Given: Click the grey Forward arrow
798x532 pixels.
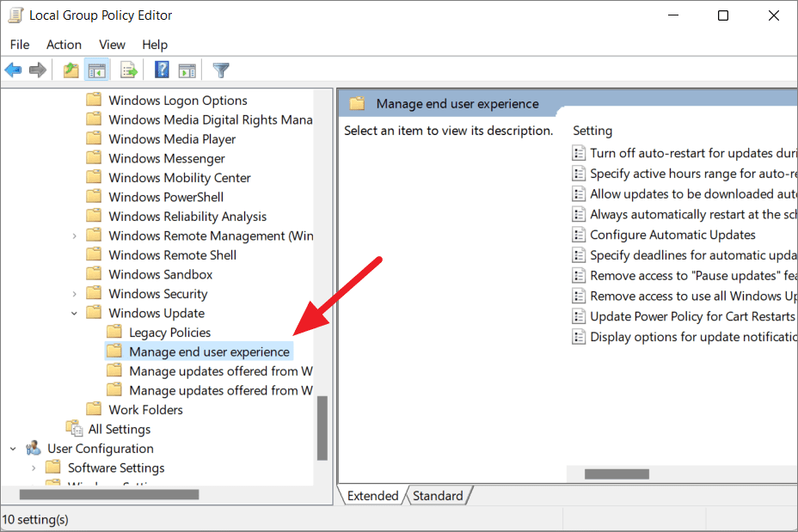Looking at the screenshot, I should tap(38, 70).
